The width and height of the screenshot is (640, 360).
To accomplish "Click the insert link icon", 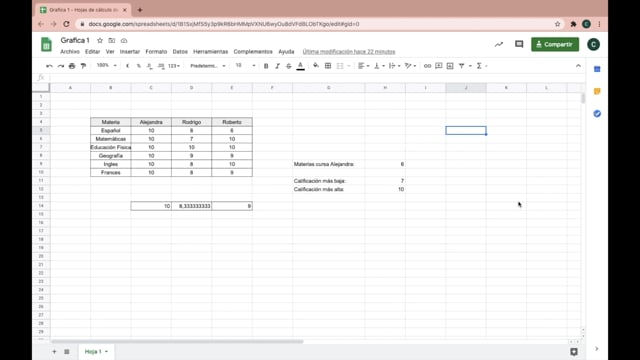I will [427, 66].
